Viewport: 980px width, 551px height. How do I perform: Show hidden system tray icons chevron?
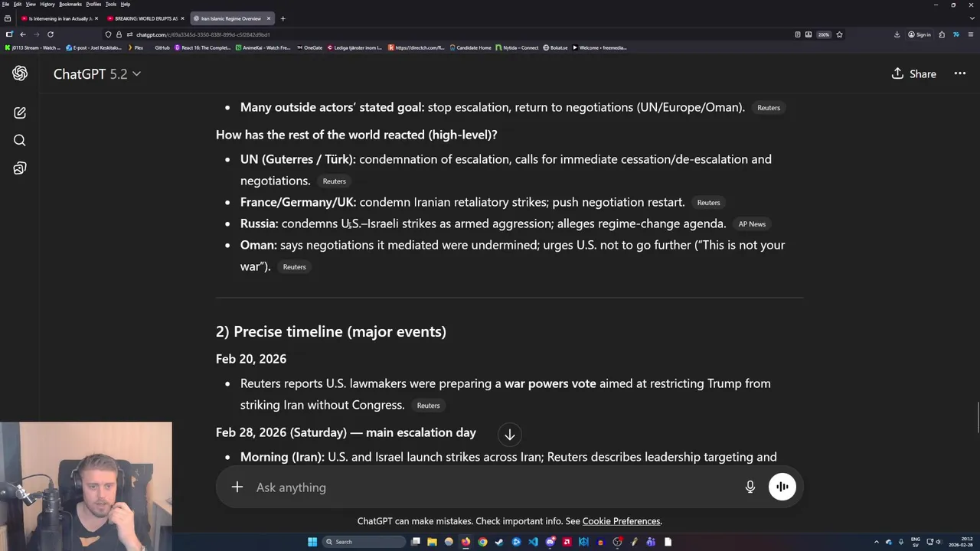(877, 542)
